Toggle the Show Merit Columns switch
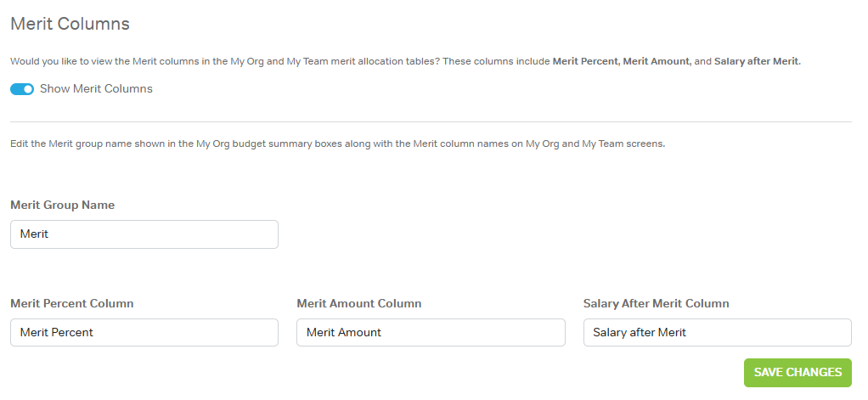Screen dimensions: 868x400 pos(22,89)
